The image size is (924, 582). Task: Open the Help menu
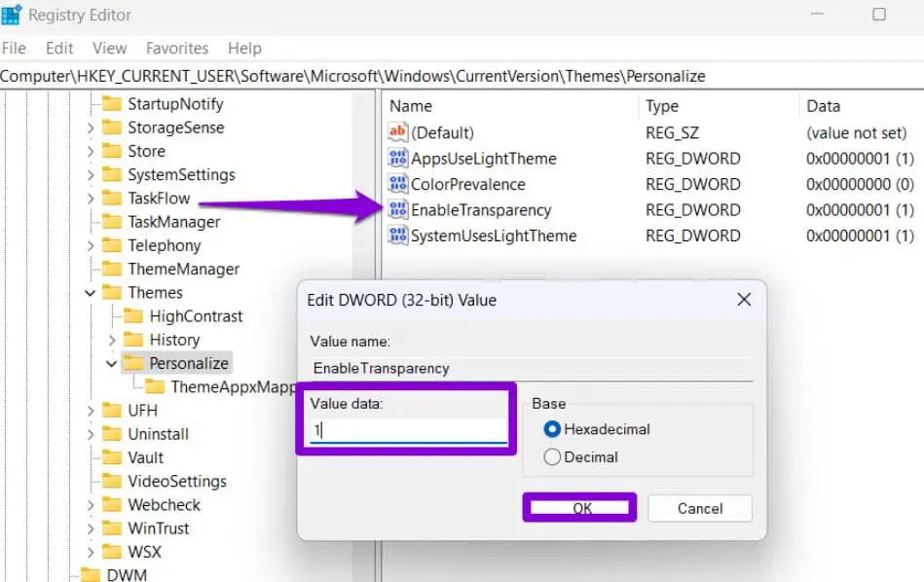pyautogui.click(x=244, y=48)
